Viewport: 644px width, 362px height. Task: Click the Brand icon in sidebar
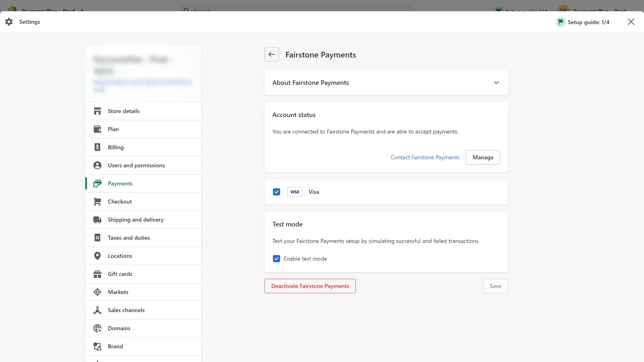(97, 346)
